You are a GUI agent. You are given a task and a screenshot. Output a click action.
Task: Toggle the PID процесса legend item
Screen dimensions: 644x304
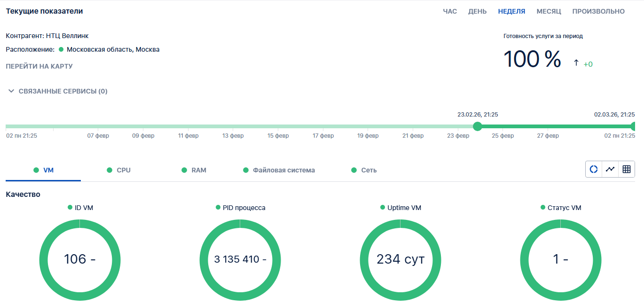coord(240,208)
